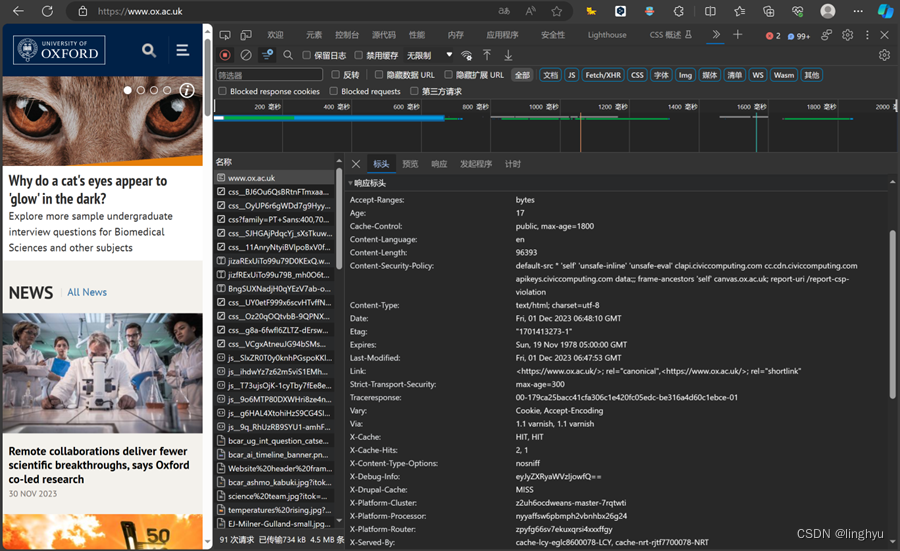
Task: Open the blue 99+ issues badge
Action: (x=798, y=36)
